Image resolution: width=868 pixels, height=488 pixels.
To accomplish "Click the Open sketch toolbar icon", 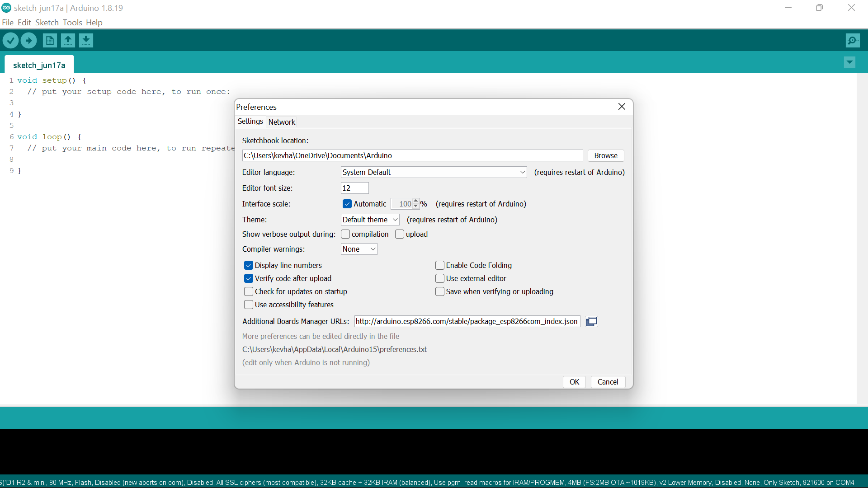I will [x=68, y=41].
